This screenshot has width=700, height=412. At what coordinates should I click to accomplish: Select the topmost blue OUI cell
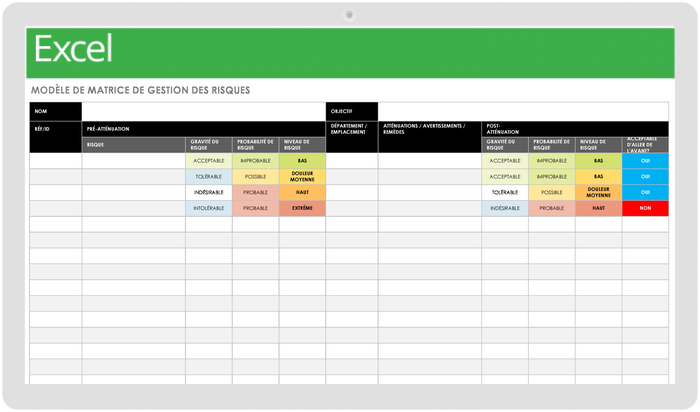[x=645, y=160]
